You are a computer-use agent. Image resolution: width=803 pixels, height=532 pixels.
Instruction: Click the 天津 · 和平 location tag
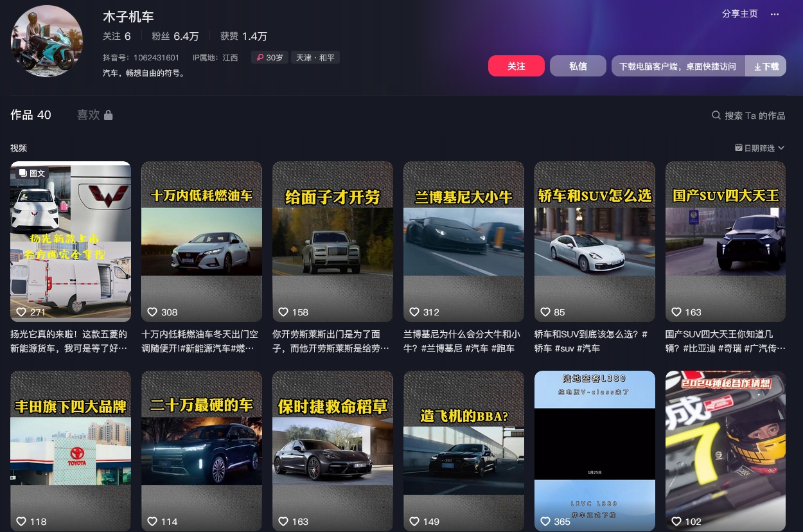(315, 58)
